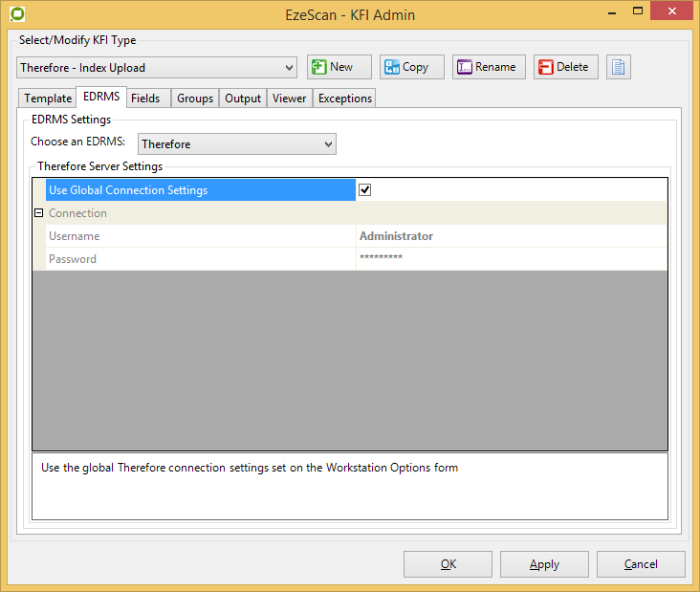Collapse the Connection property group
Screen dimensions: 700x592
click(39, 213)
